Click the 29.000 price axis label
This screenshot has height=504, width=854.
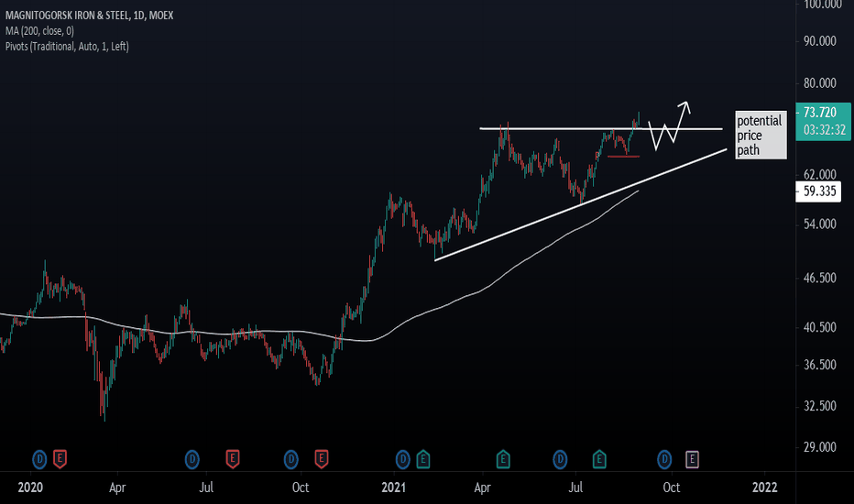point(820,447)
